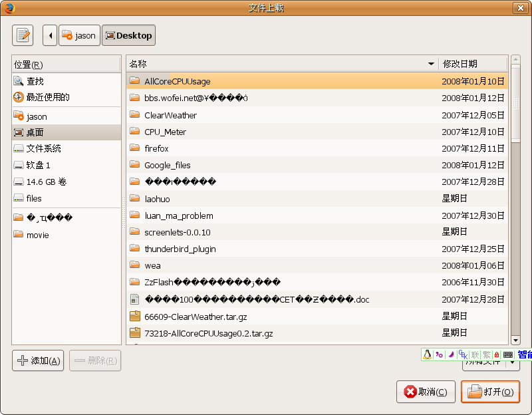This screenshot has width=532, height=415.
Task: Select 66609-ClearWeather.tar.gz archive
Action: pyautogui.click(x=317, y=317)
